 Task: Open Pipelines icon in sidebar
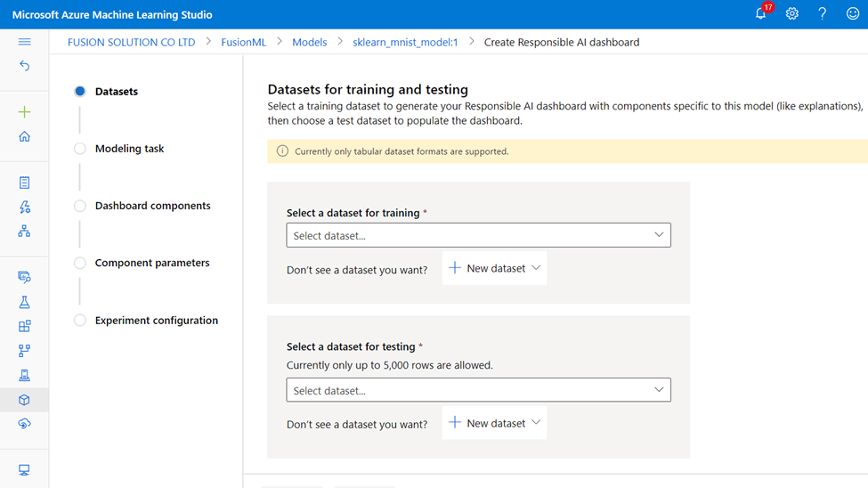coord(24,351)
